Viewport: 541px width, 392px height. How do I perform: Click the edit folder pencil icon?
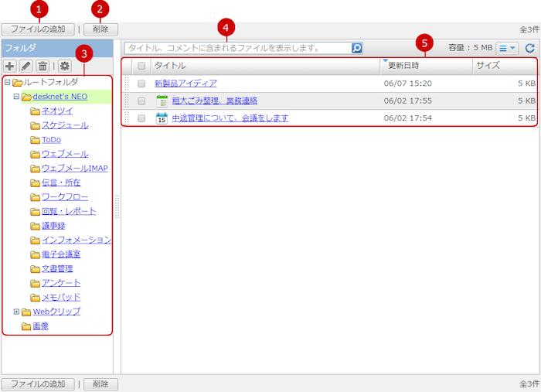[26, 66]
